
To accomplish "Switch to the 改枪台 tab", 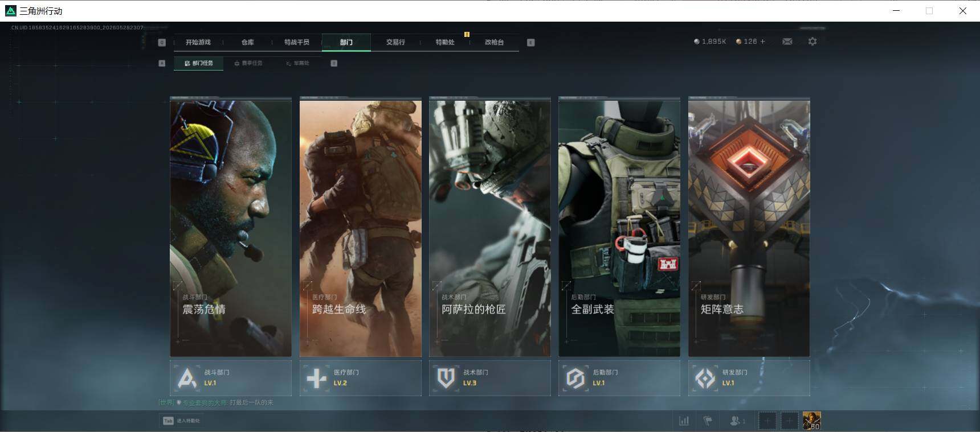I will coord(494,42).
